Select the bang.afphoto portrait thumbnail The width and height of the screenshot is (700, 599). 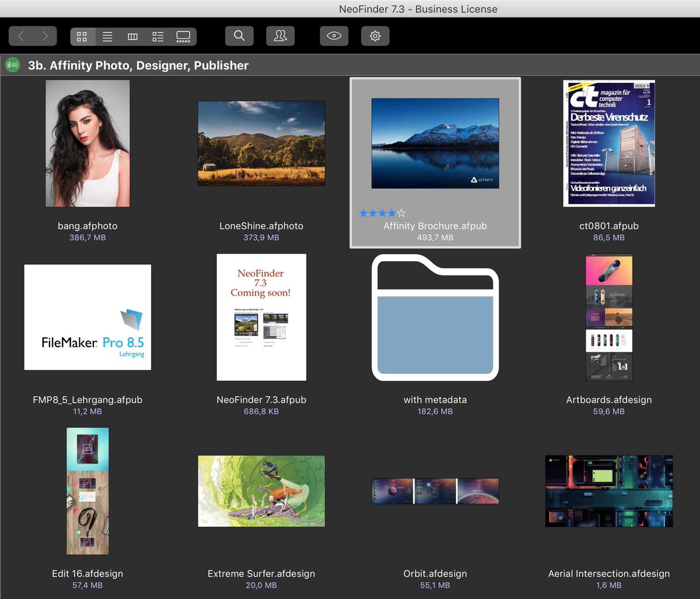pyautogui.click(x=87, y=143)
